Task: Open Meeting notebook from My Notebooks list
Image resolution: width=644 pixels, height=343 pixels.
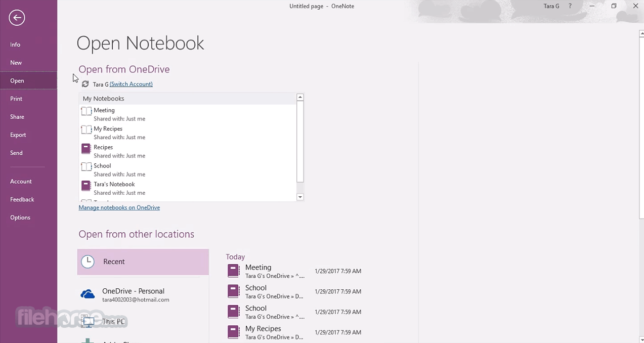Action: tap(188, 114)
